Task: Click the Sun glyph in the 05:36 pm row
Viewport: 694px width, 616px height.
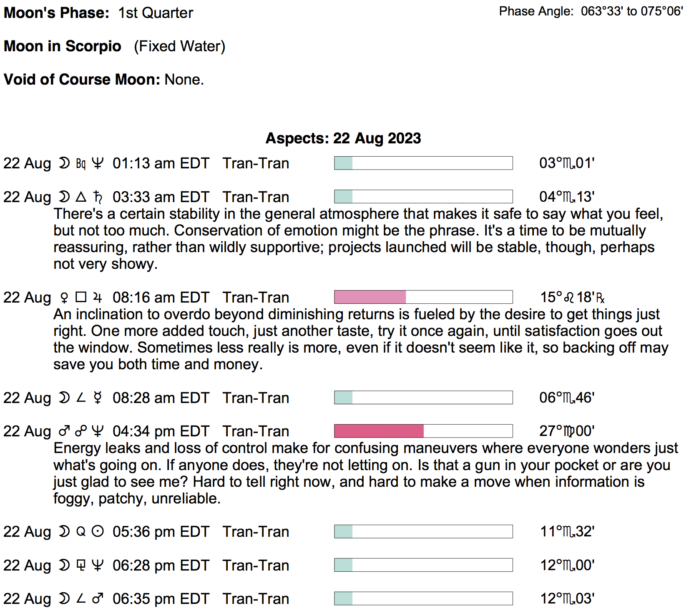Action: [x=98, y=532]
